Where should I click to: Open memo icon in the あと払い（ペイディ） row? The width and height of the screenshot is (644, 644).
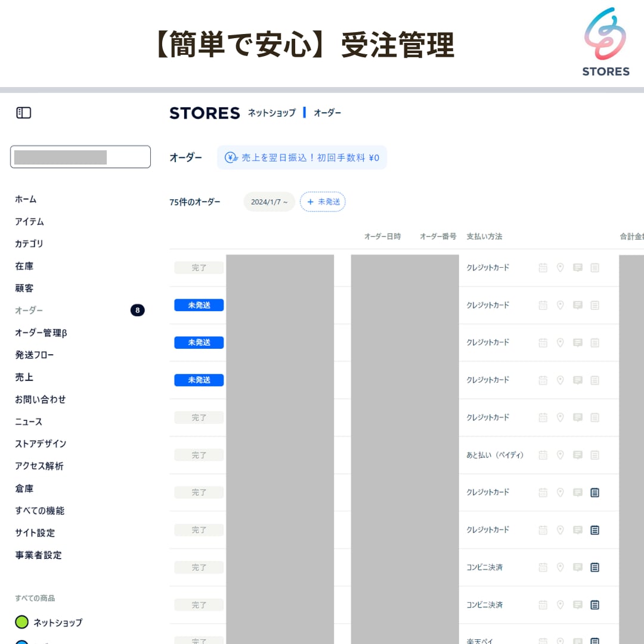(x=595, y=454)
